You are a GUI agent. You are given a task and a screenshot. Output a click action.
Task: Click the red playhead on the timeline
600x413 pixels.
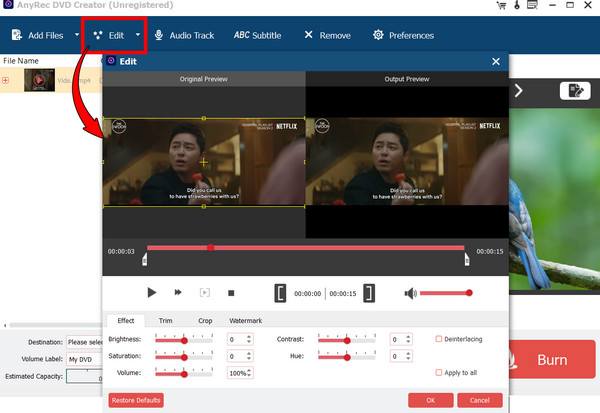click(210, 248)
